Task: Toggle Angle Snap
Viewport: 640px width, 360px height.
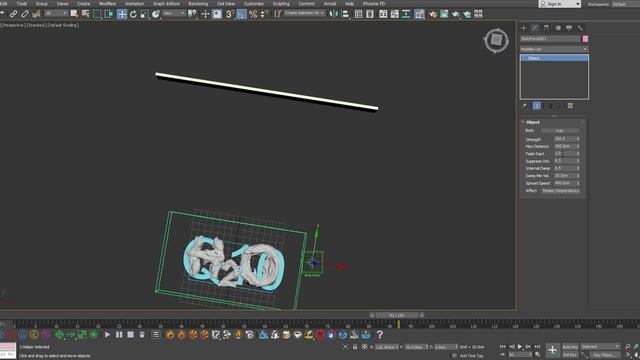Action: 241,14
